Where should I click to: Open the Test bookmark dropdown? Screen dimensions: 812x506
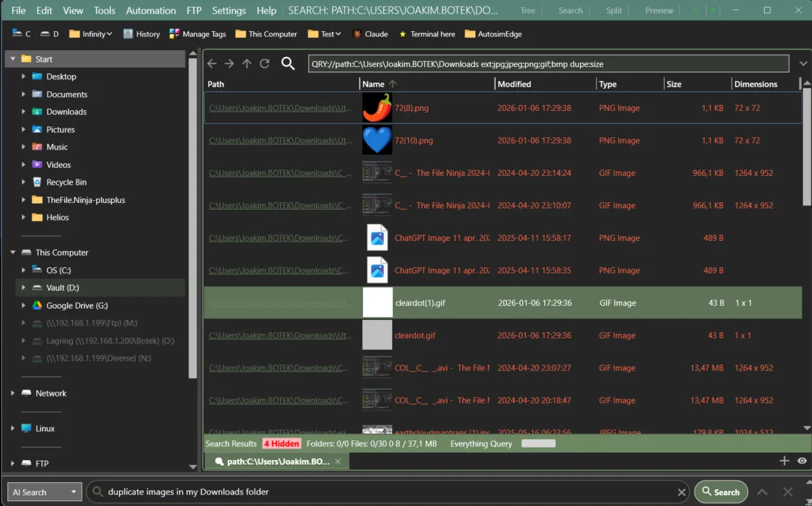click(324, 34)
